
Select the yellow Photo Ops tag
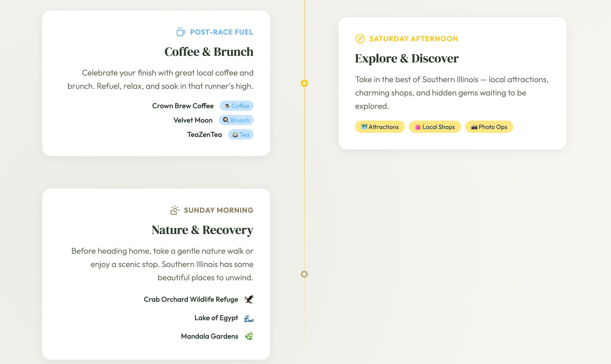489,127
